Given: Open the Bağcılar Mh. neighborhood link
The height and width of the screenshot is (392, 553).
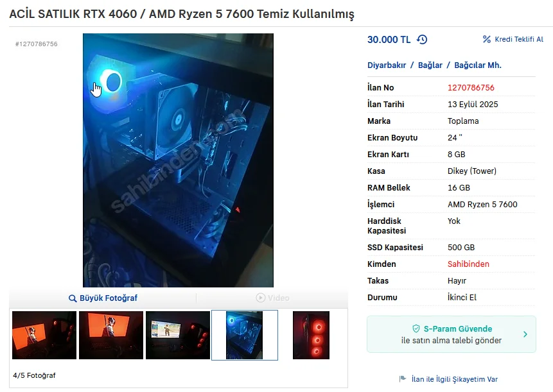Looking at the screenshot, I should click(477, 65).
